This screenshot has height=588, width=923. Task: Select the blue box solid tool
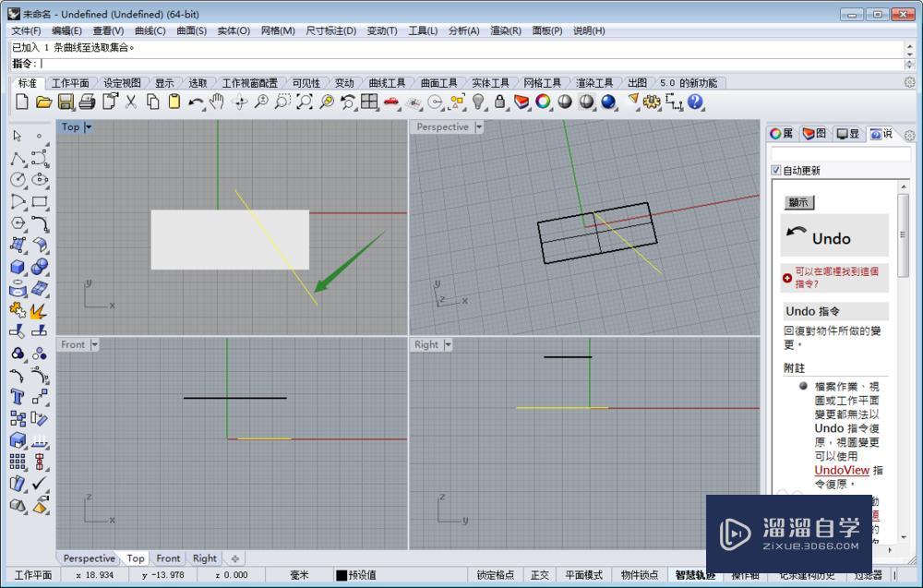coord(18,267)
